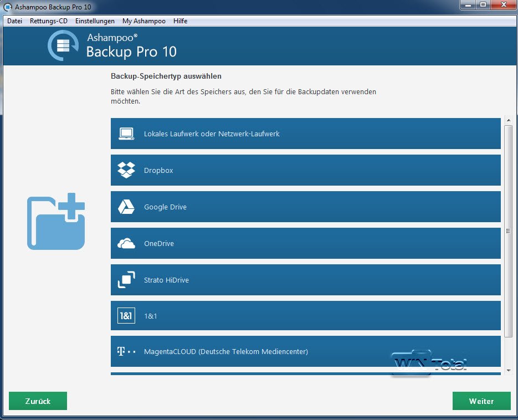The height and width of the screenshot is (420, 518).
Task: Maximize the Ashampoo Backup Pro window
Action: pyautogui.click(x=483, y=5)
